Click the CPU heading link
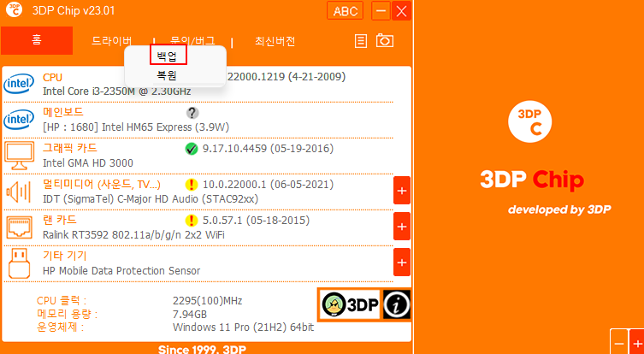The width and height of the screenshot is (644, 354). (x=52, y=78)
